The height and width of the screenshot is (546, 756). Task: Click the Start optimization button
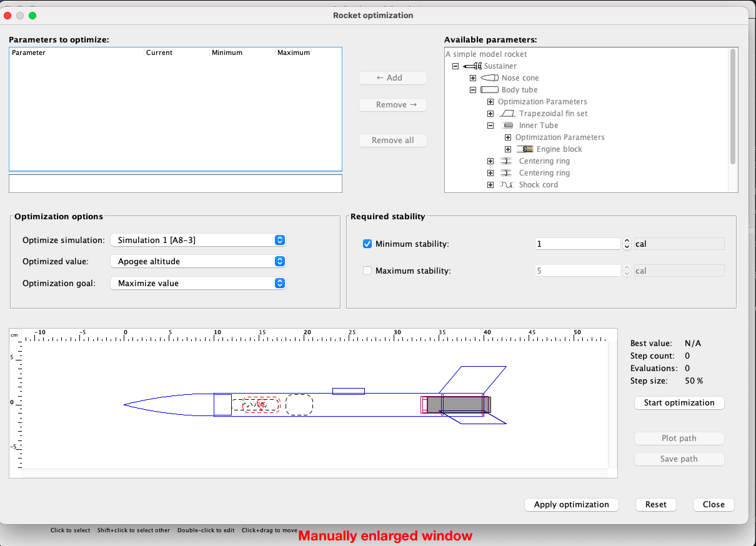point(679,402)
